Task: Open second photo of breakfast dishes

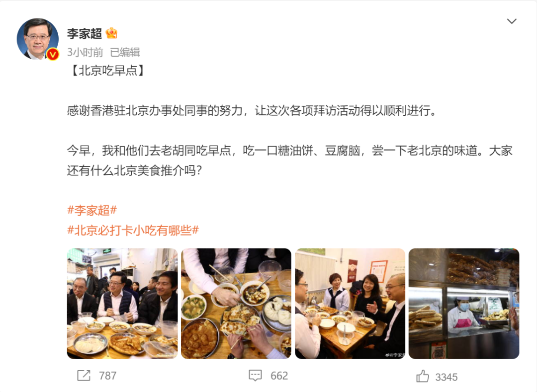Action: pos(236,304)
